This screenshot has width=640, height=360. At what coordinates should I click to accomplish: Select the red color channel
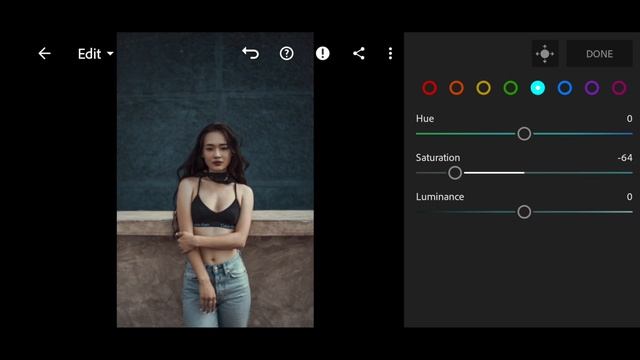point(429,88)
